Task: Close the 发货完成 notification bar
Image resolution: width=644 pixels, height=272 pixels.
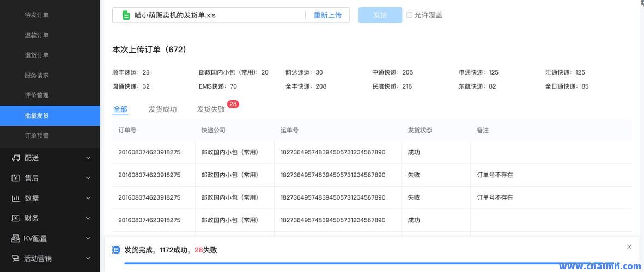Action: point(629,247)
